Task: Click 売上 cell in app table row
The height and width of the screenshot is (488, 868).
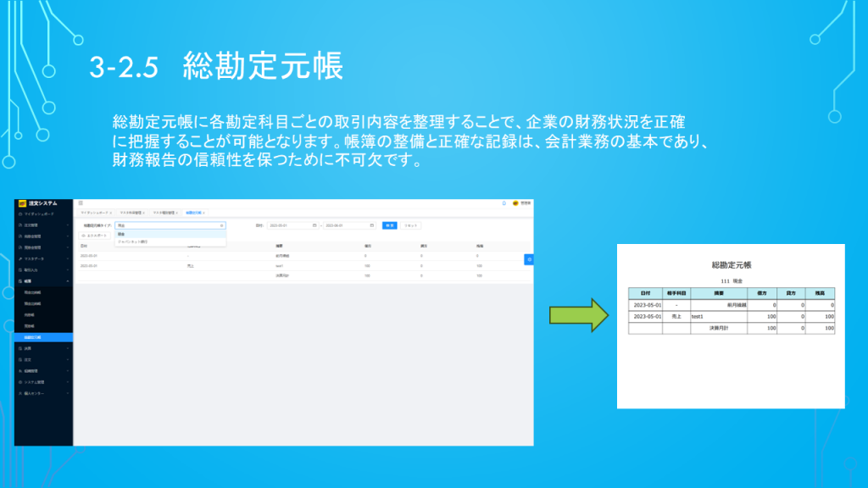Action: click(191, 266)
